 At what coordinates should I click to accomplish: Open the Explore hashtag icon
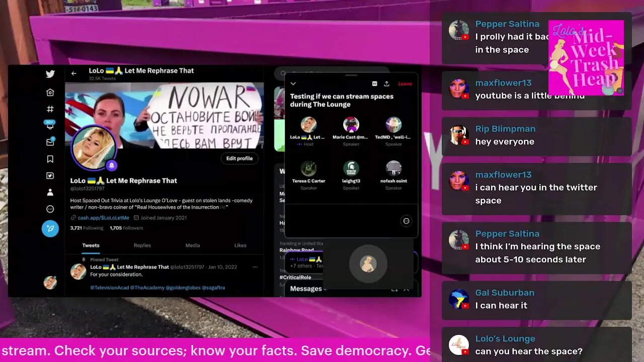pyautogui.click(x=50, y=109)
